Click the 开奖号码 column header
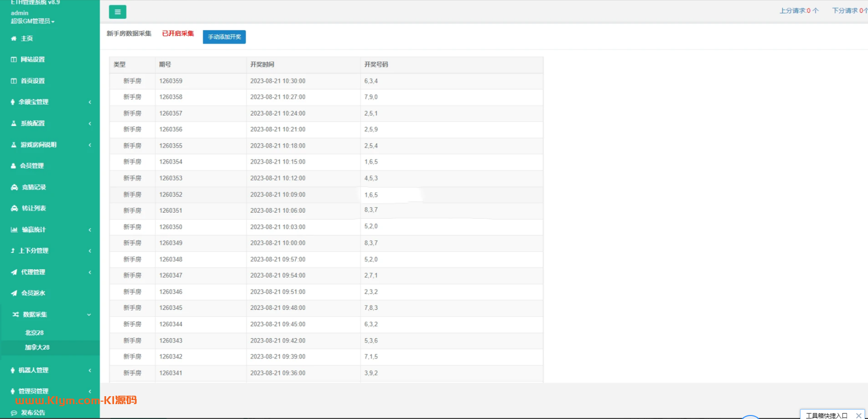Viewport: 868px width, 419px height. (376, 64)
